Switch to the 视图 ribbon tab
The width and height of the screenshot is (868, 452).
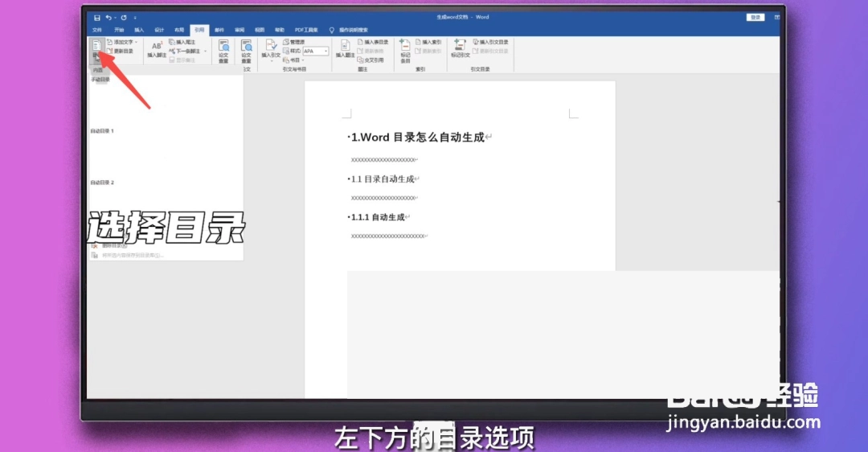pos(260,30)
